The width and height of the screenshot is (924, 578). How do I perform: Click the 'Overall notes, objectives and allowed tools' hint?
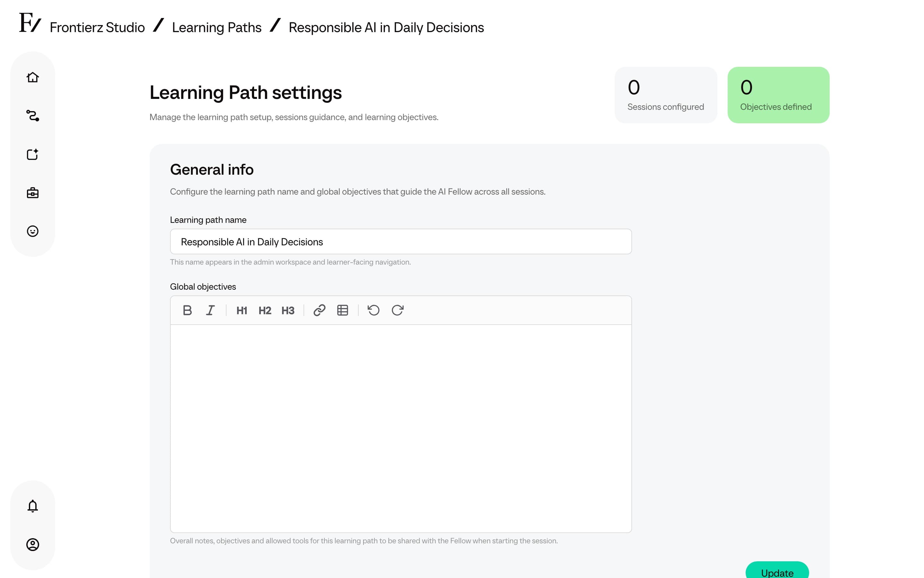364,541
